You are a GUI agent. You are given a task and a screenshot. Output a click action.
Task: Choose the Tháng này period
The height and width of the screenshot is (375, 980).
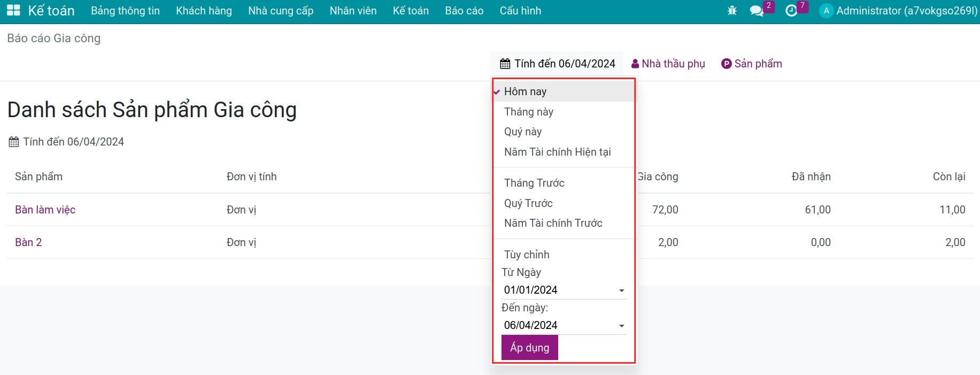pos(528,112)
